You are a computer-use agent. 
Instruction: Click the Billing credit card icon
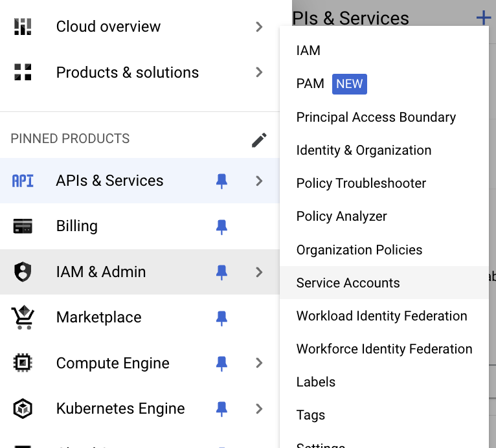click(x=23, y=226)
